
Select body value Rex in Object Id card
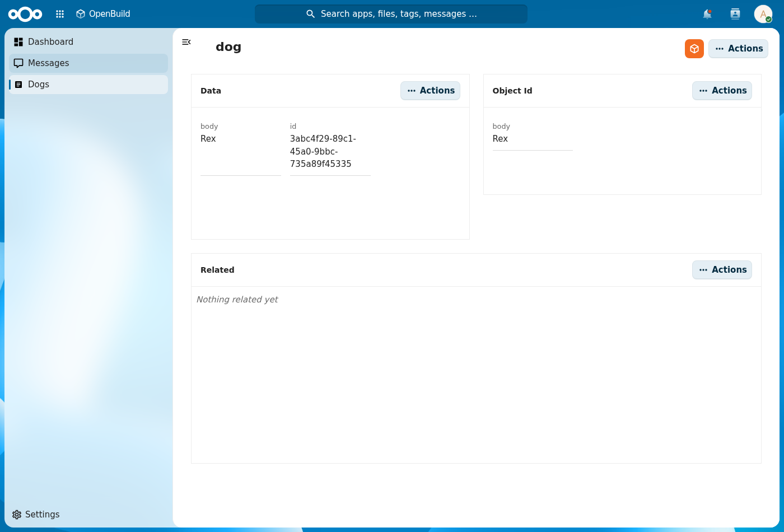(x=500, y=139)
